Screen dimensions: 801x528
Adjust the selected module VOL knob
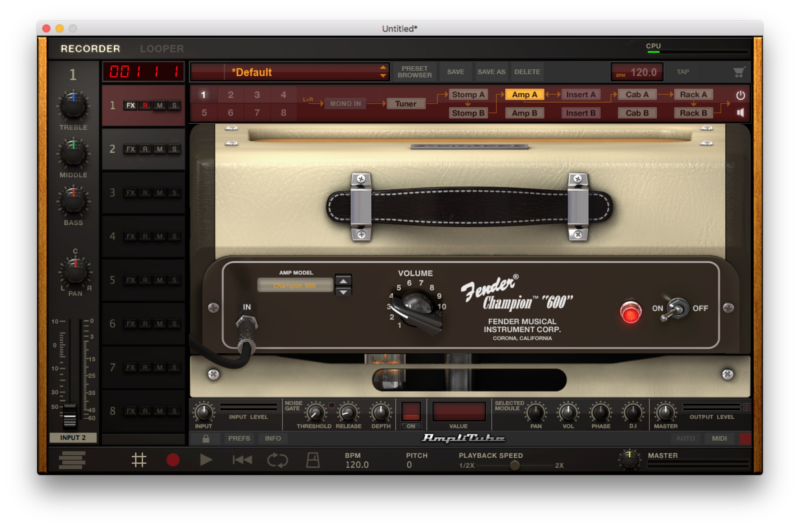(568, 412)
